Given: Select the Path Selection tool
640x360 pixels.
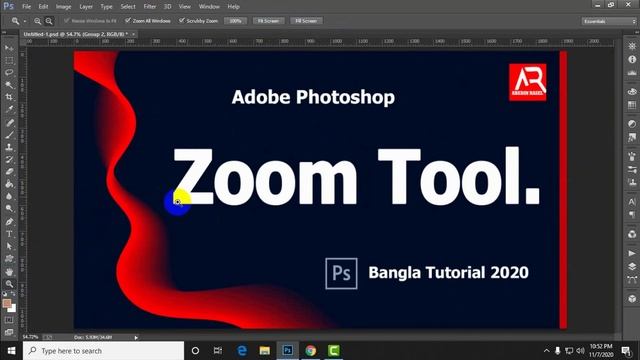Looking at the screenshot, I should coord(9,246).
